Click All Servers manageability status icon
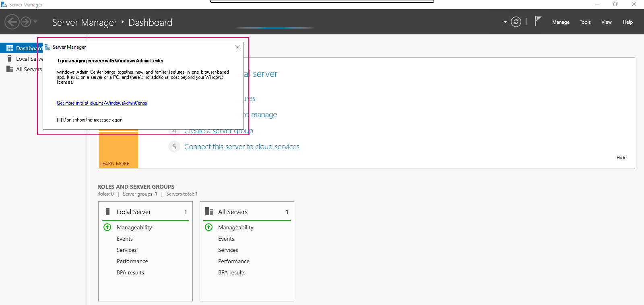The image size is (644, 305). coord(209,227)
